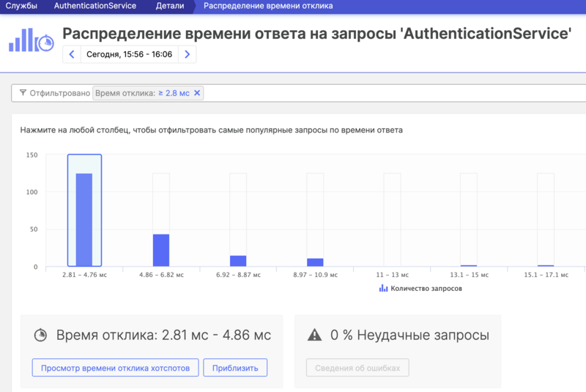586x392 pixels.
Task: Open the AuthenticationService breadcrumb
Action: (95, 6)
